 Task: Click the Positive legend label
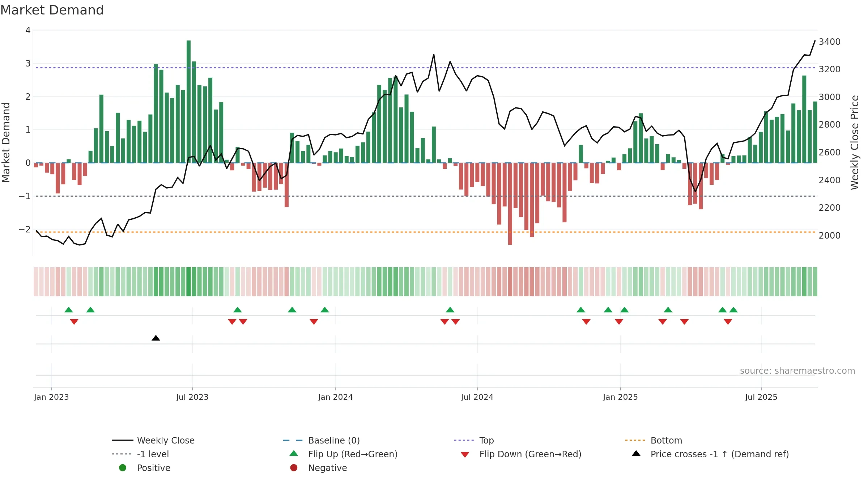[x=154, y=468]
